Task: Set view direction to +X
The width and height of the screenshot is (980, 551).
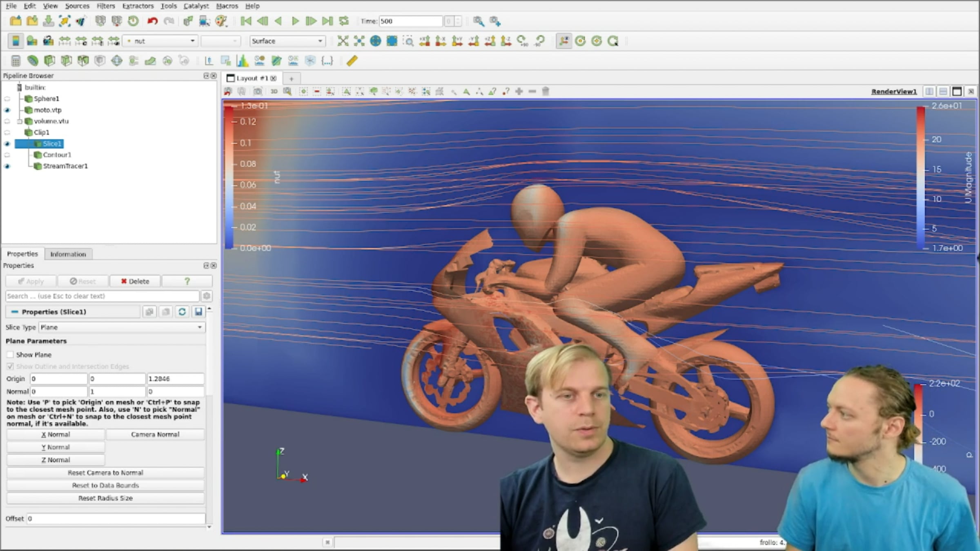Action: (424, 41)
